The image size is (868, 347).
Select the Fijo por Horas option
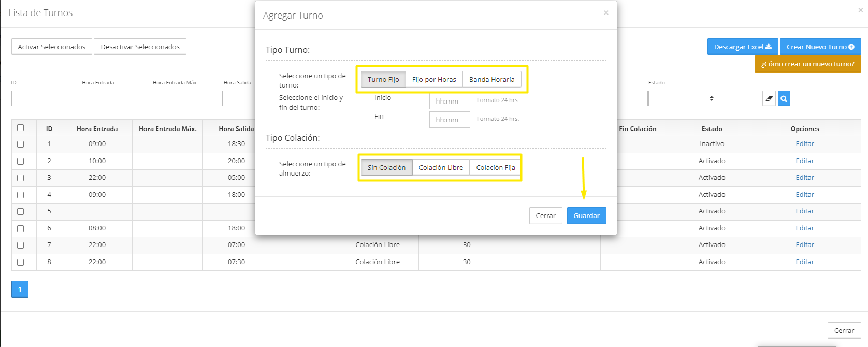tap(434, 79)
